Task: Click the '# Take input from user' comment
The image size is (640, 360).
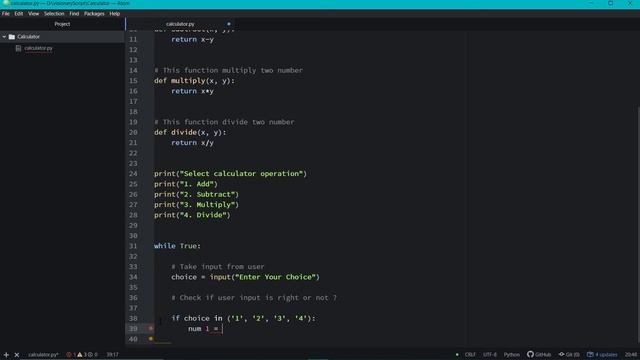Action: pos(218,267)
